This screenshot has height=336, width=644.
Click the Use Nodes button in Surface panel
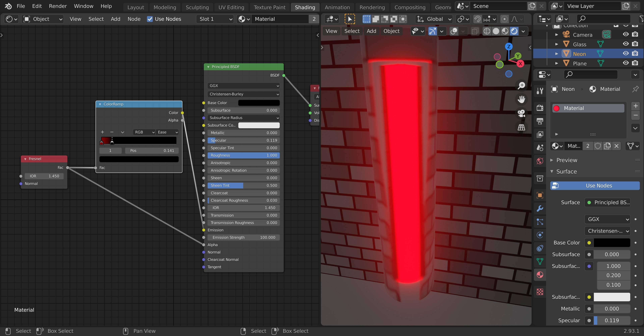click(x=595, y=185)
